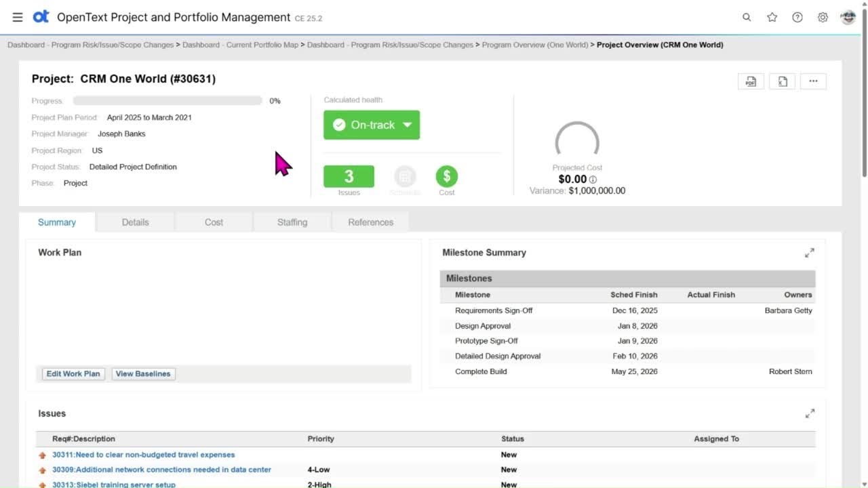Select the Requirements Sign-Off milestone

[x=494, y=310]
